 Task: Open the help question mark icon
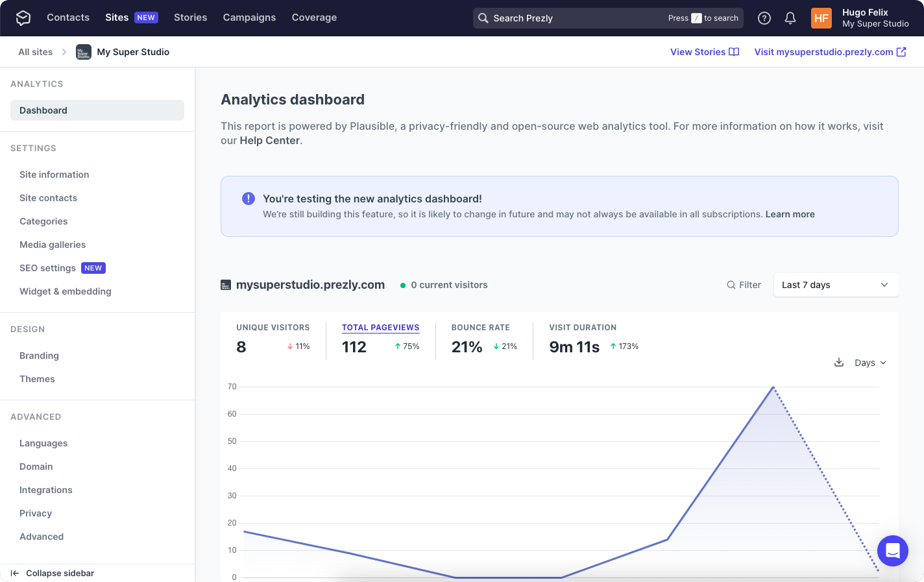[x=764, y=18]
